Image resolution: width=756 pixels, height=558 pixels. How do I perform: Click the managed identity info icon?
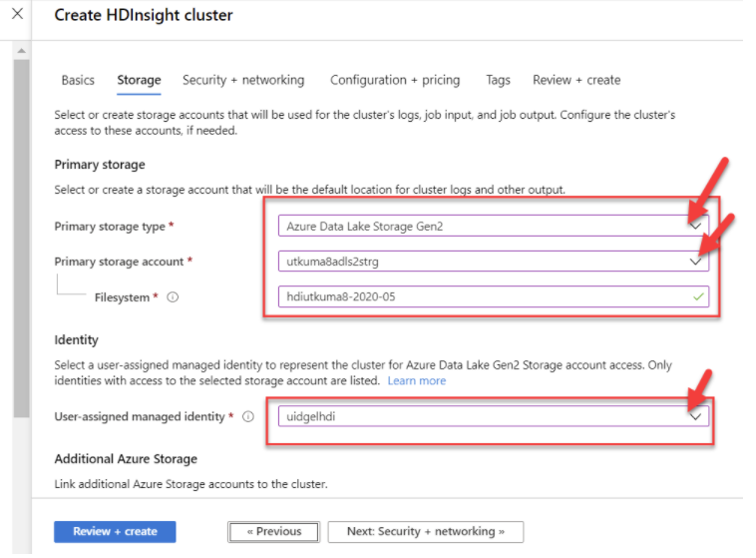point(248,416)
